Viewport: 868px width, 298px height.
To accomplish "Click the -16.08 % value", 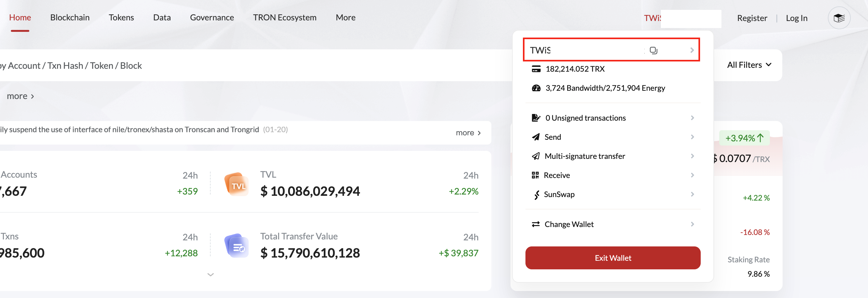I will coord(755,232).
